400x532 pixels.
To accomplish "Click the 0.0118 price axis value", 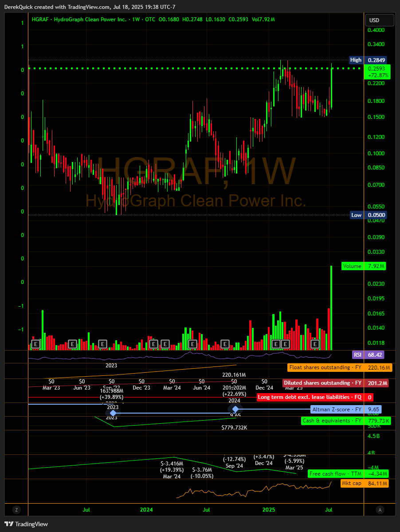I will click(376, 343).
